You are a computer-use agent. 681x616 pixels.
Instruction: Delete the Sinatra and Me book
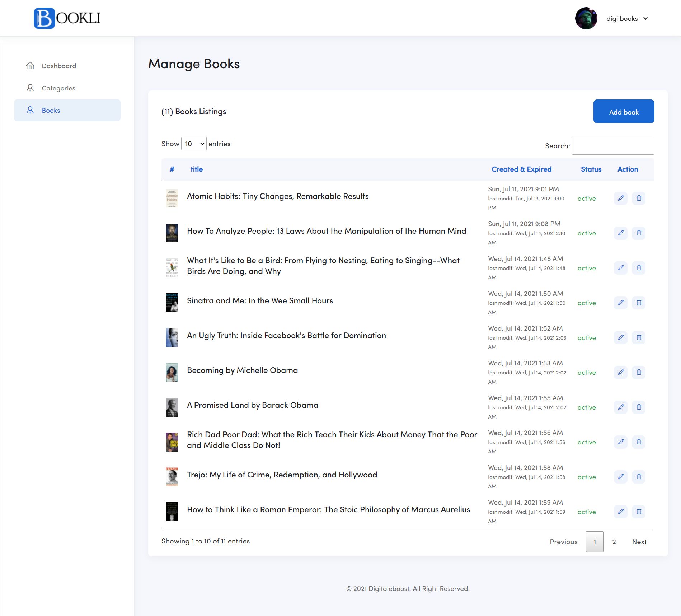pos(639,303)
